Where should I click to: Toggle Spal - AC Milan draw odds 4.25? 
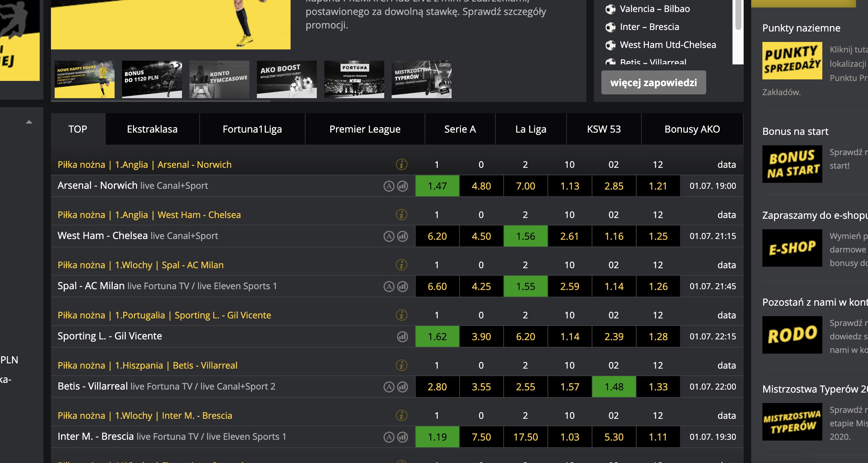[482, 286]
